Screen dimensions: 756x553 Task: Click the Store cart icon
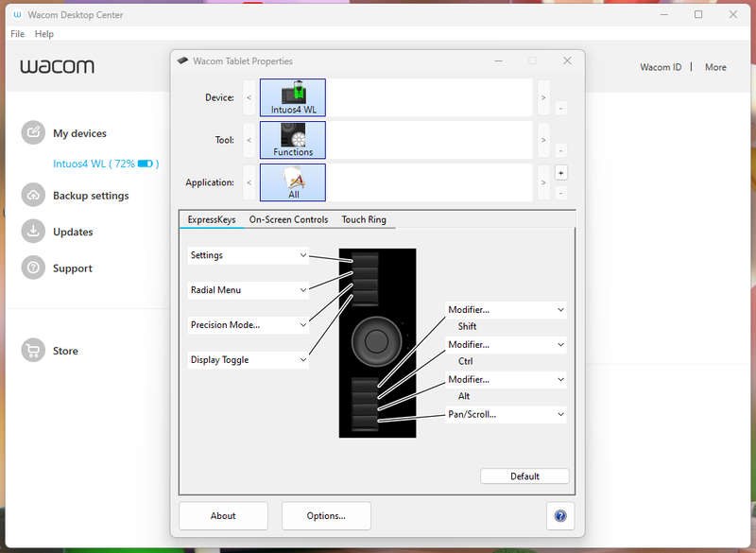33,351
